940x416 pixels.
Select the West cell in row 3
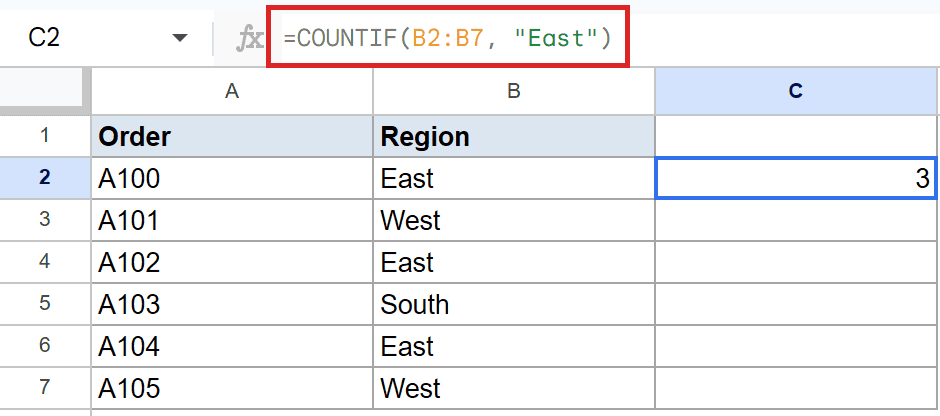(x=514, y=220)
